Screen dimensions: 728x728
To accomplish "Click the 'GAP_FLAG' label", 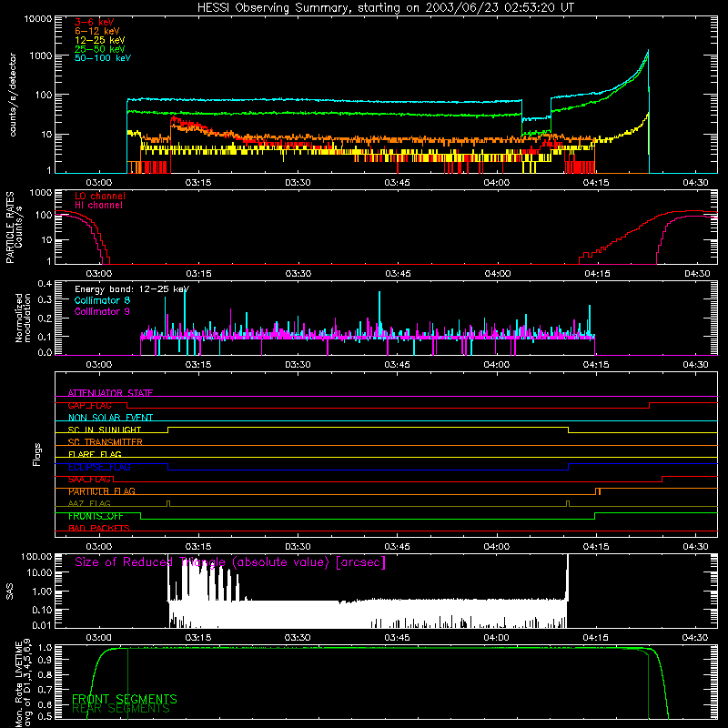I will coord(89,406).
